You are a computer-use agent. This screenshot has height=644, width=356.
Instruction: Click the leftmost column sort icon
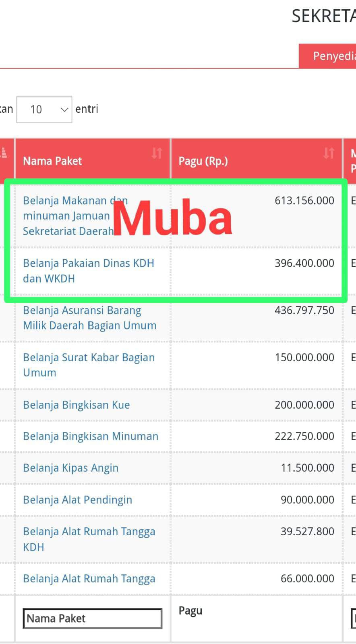(4, 153)
